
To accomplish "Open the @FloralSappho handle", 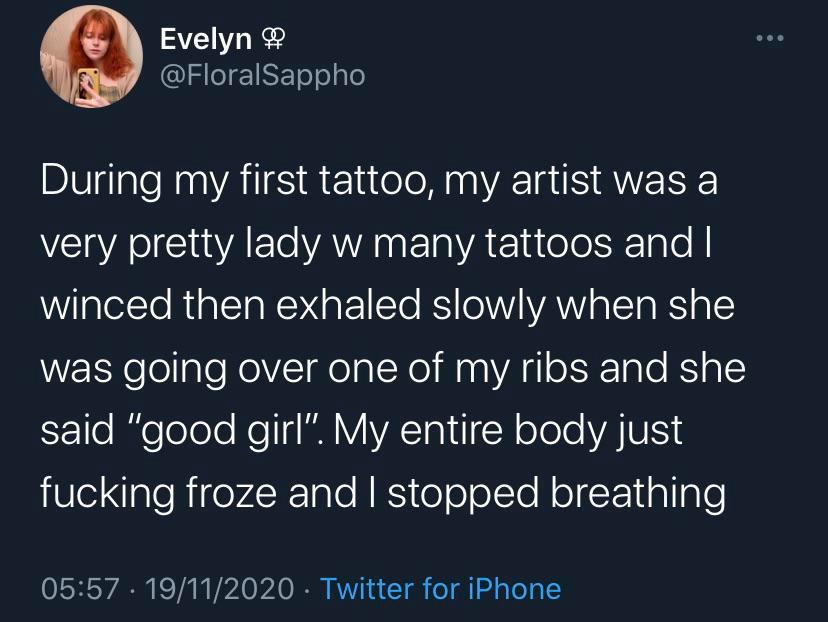I will (x=263, y=75).
